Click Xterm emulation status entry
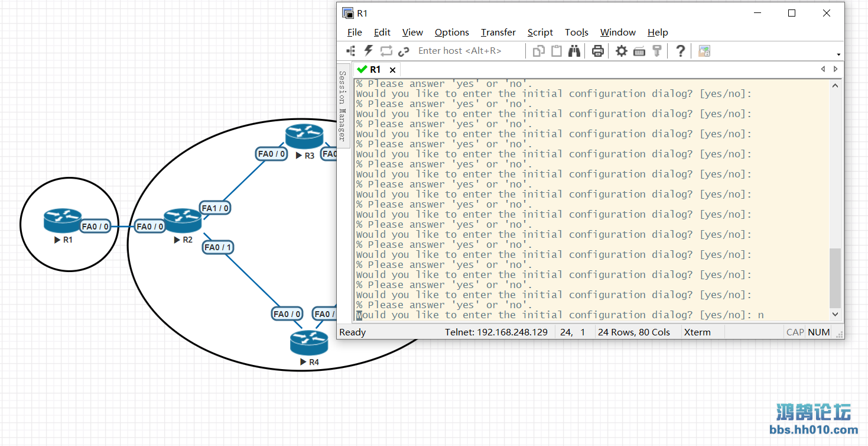The image size is (868, 446). tap(697, 332)
